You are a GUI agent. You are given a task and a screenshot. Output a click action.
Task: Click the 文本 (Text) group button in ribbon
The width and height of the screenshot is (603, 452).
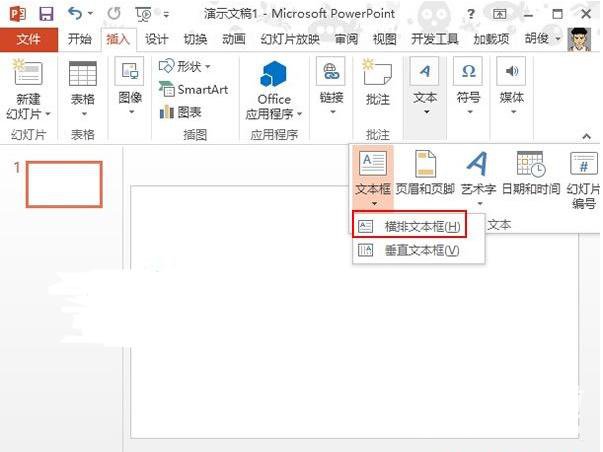click(425, 87)
